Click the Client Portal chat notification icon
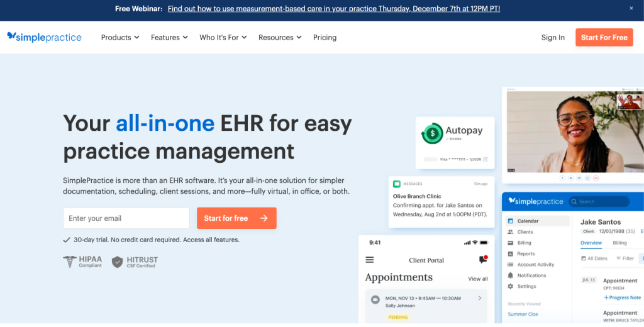The image size is (644, 327). 484,260
